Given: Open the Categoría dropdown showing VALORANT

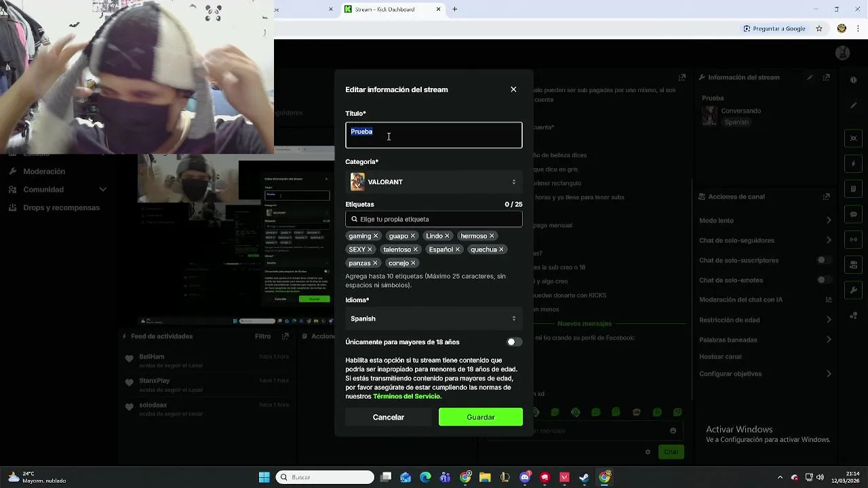Looking at the screenshot, I should coord(434,182).
